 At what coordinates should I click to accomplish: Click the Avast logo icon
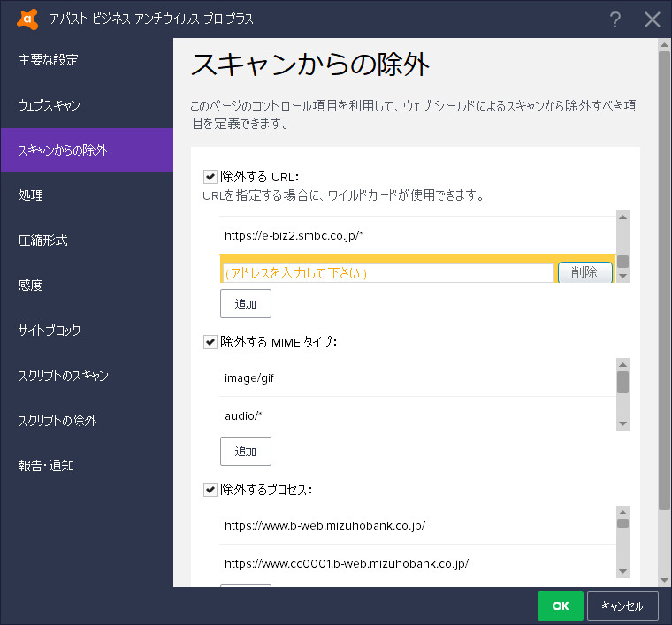[x=27, y=19]
